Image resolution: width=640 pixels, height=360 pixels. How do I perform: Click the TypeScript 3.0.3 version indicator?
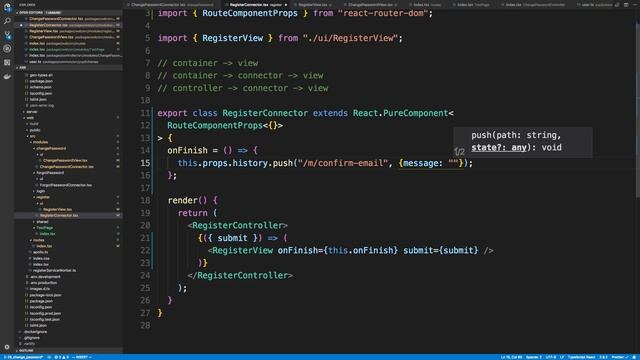[x=603, y=357]
